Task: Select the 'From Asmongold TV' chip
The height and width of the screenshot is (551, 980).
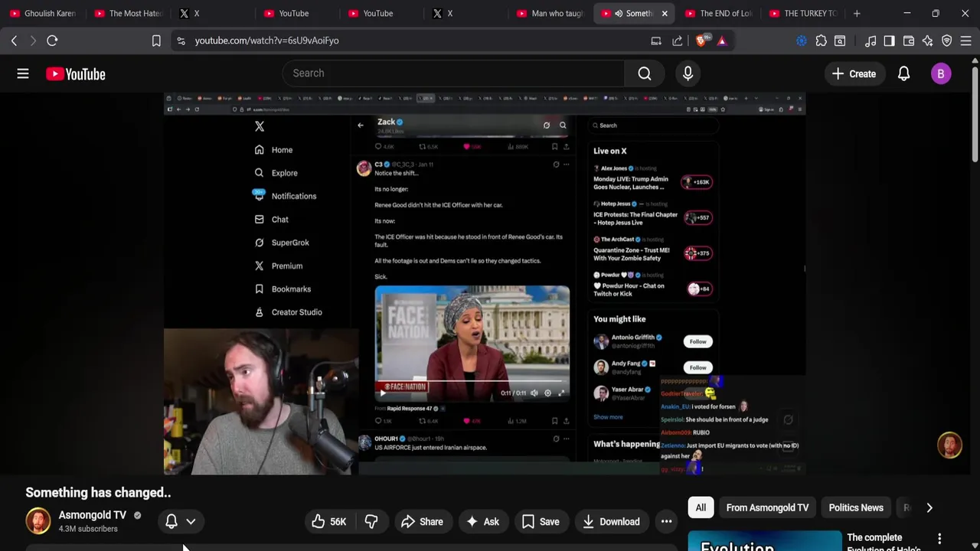Action: click(x=767, y=507)
